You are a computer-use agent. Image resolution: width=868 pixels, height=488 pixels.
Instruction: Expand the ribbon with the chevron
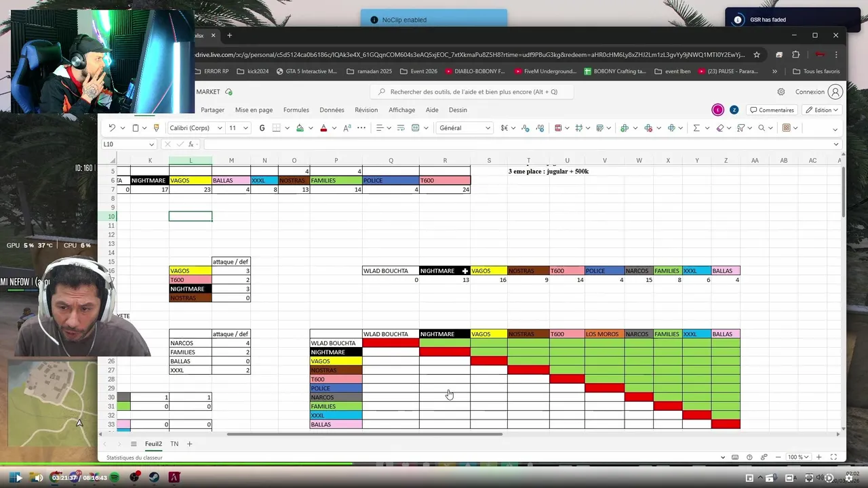pos(835,129)
